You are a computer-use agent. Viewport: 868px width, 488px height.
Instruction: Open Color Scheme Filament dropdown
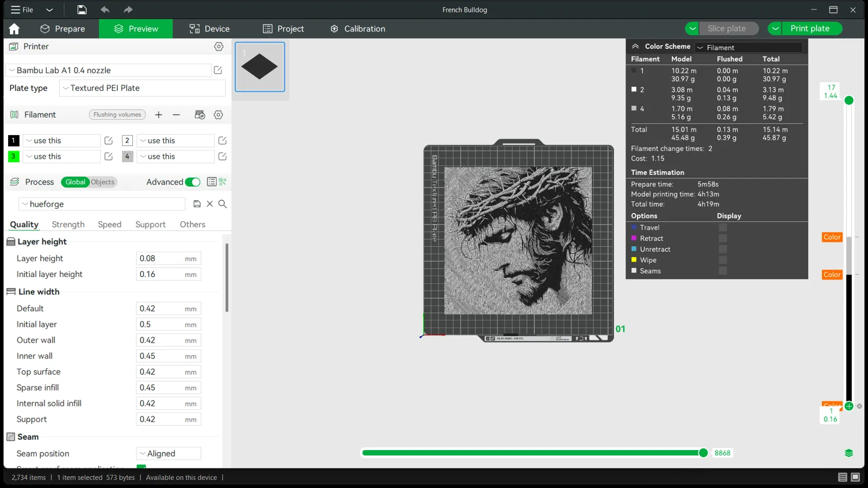pos(749,48)
